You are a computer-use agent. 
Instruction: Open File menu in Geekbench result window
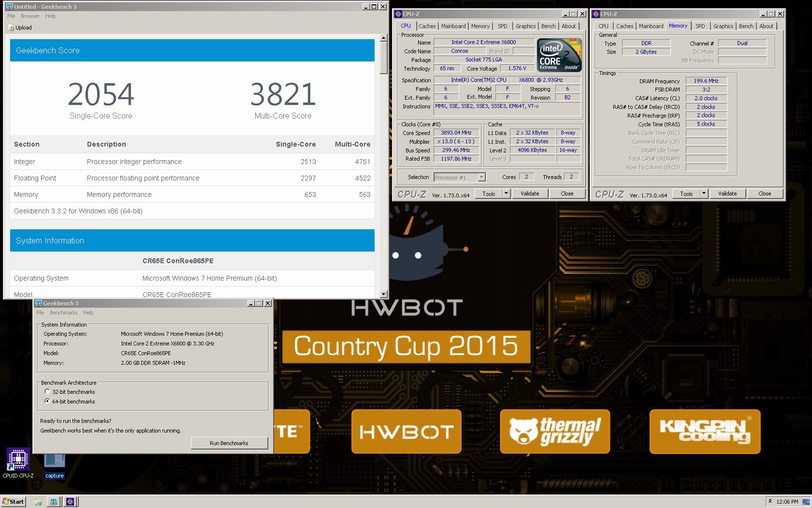click(11, 16)
